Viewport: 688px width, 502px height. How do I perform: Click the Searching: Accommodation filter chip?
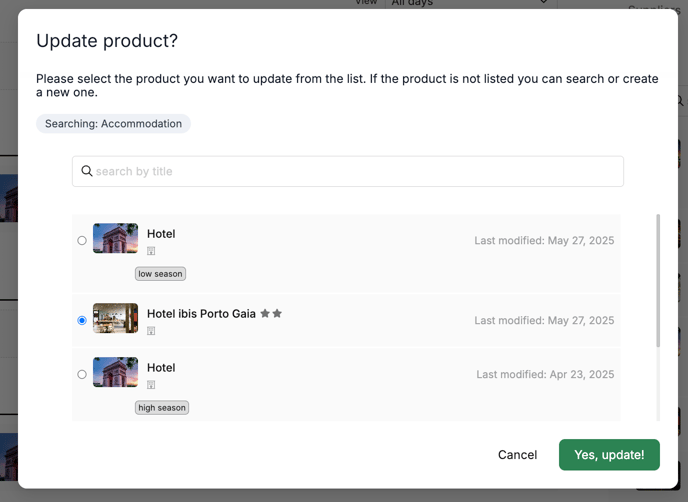[x=113, y=124]
